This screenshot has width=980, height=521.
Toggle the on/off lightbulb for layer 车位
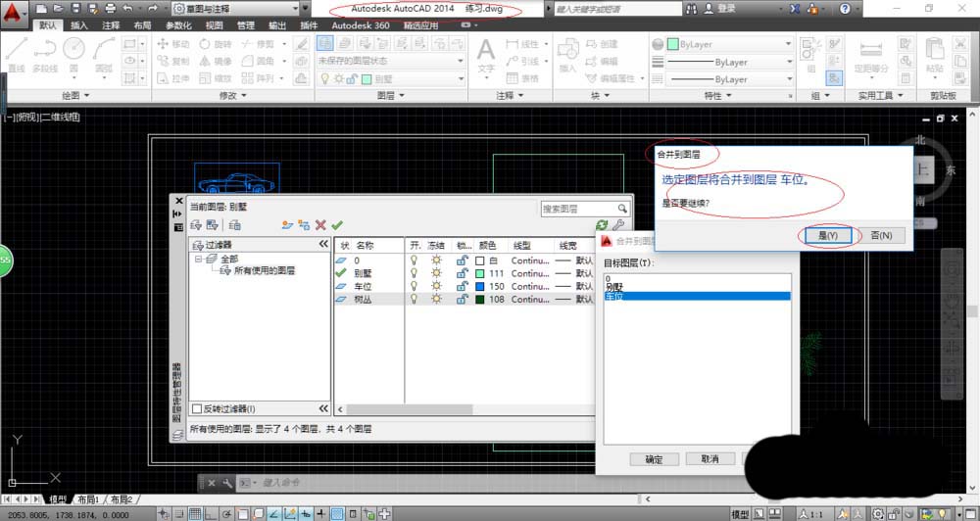coord(414,287)
